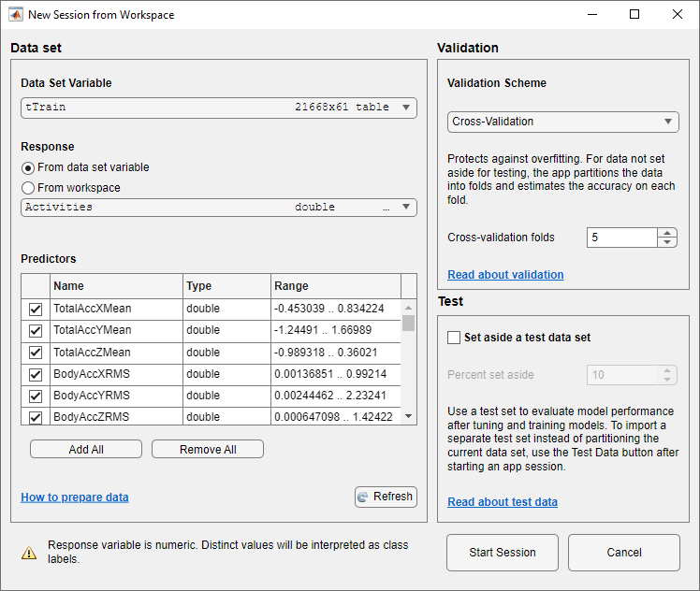
Task: Open the Read about validation link
Action: pos(505,275)
